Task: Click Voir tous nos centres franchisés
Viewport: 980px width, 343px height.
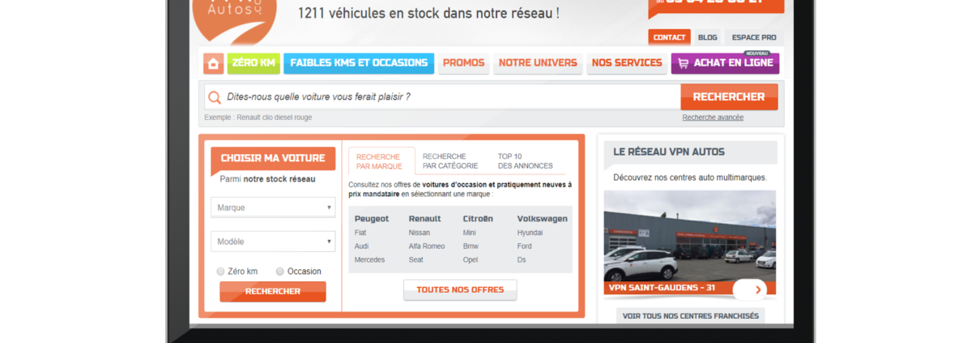Action: tap(691, 316)
